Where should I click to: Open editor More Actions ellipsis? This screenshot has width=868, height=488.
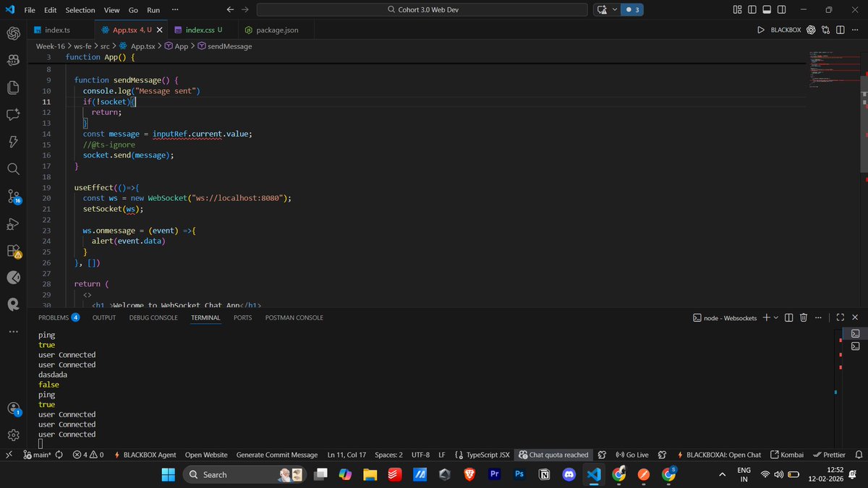(855, 30)
